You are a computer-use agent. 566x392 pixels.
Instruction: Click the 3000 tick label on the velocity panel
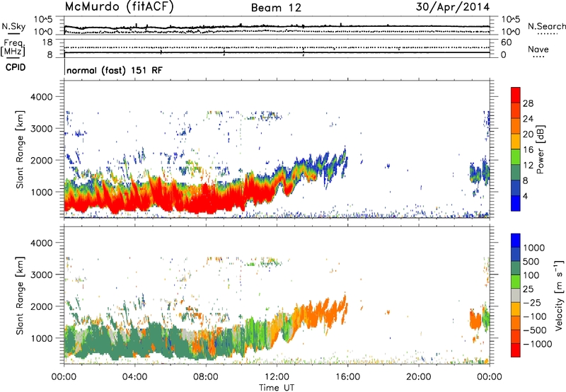tap(41, 275)
